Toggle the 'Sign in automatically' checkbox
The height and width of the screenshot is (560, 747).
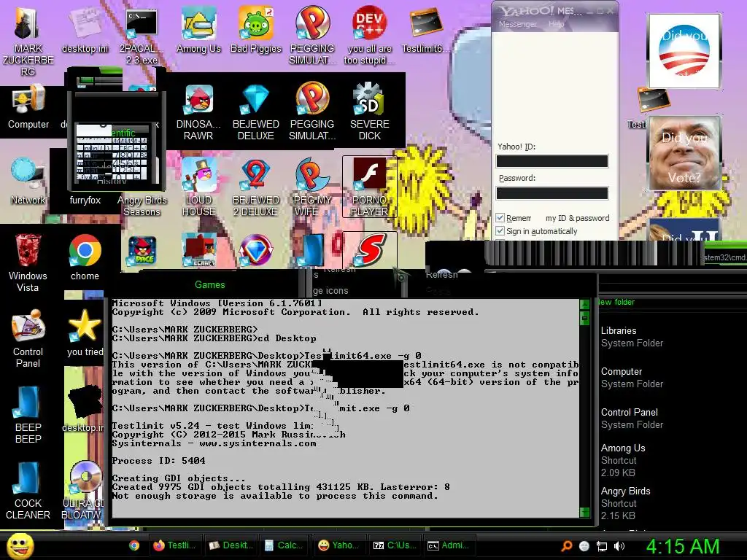tap(500, 231)
